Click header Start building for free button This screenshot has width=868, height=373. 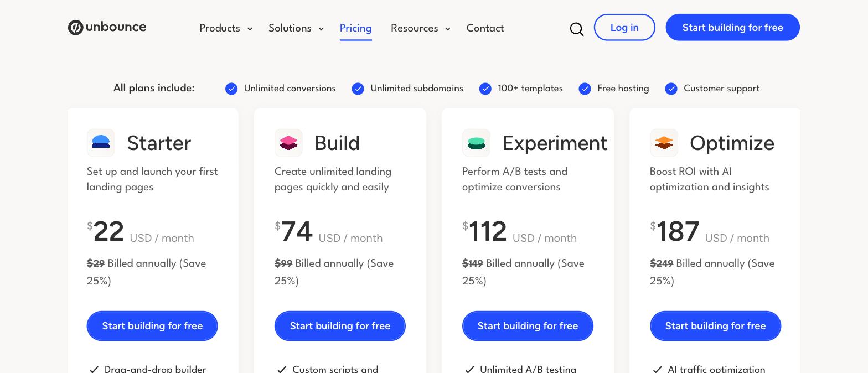(733, 27)
